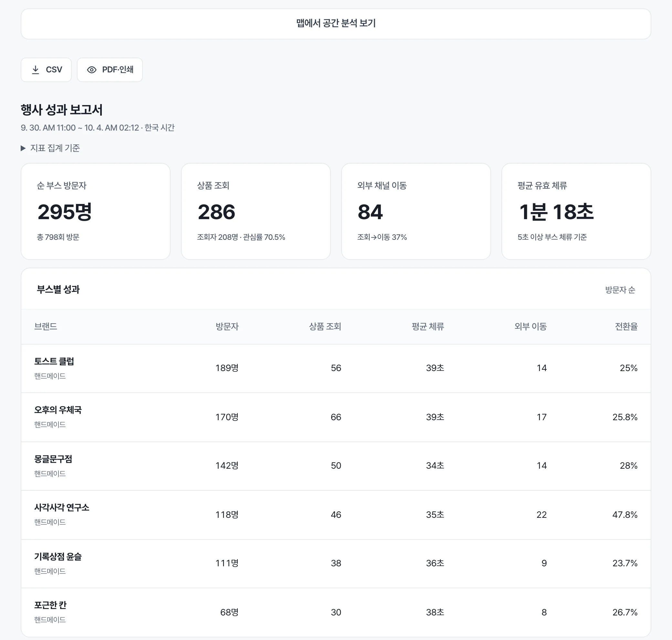Click the 전환율 column header
The width and height of the screenshot is (672, 640).
point(626,326)
